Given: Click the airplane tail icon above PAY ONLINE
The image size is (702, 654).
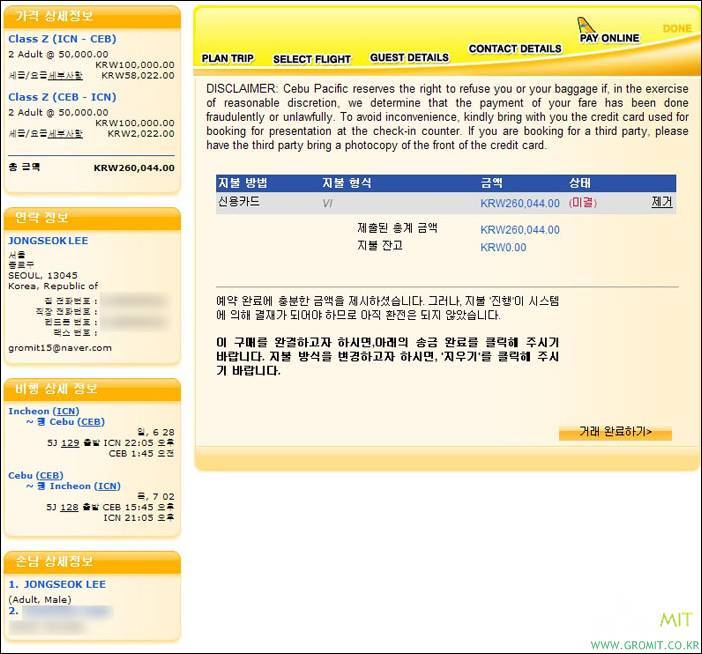Looking at the screenshot, I should [586, 25].
